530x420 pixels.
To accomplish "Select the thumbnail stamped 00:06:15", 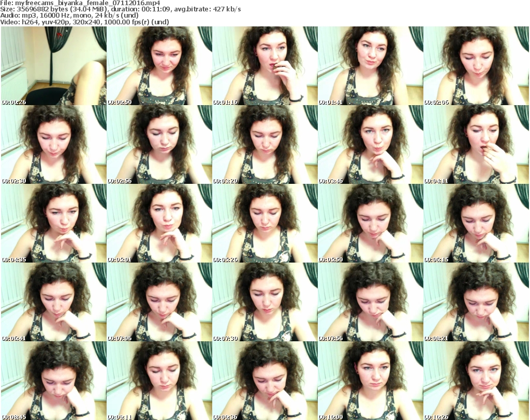I will 476,223.
